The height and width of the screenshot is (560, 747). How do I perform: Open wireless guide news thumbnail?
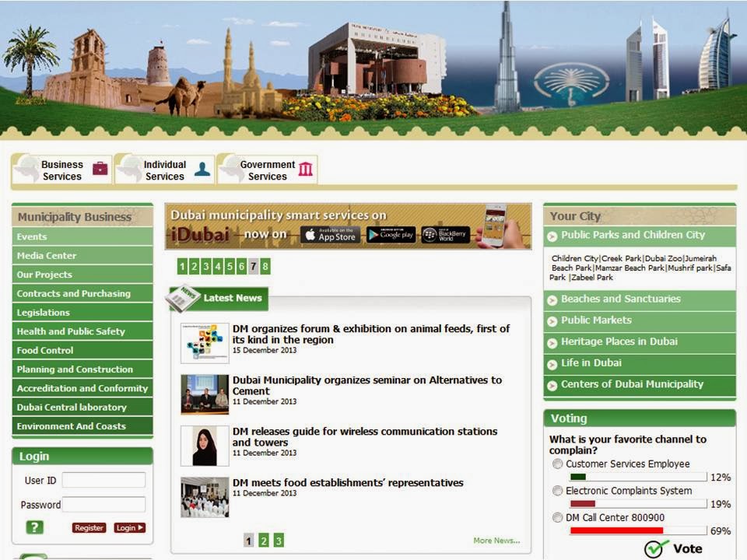[205, 446]
